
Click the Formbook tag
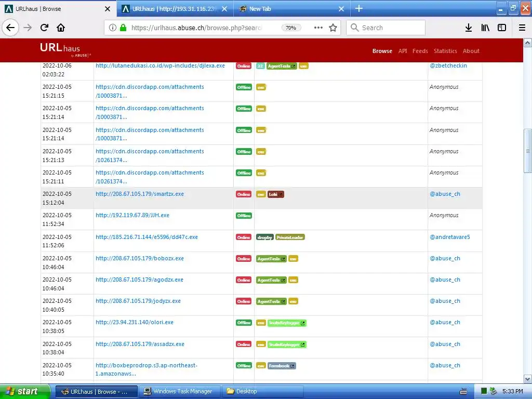pyautogui.click(x=282, y=366)
